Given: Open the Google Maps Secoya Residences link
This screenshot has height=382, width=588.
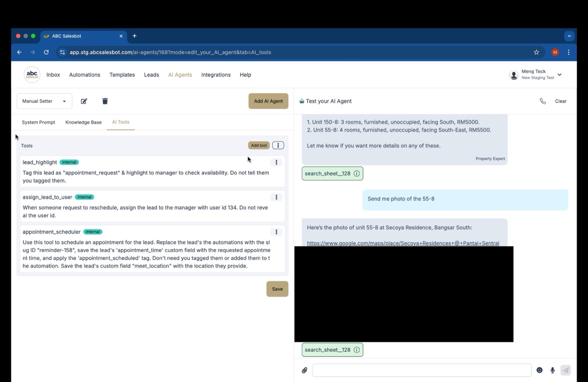Looking at the screenshot, I should (x=403, y=243).
